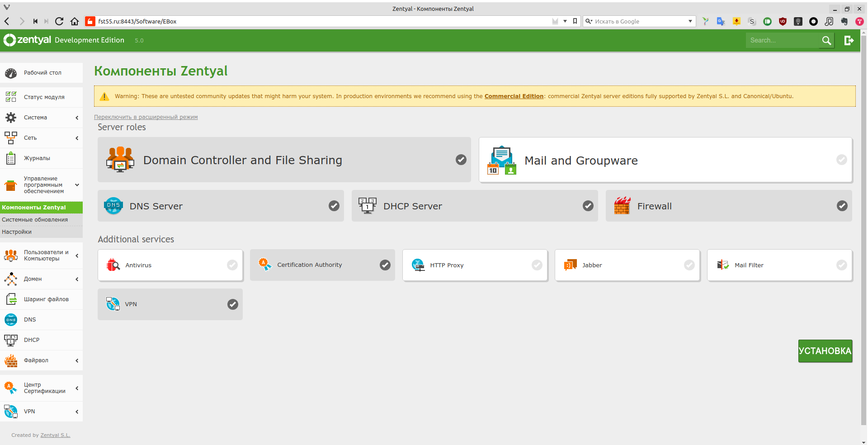Click the browser reload button
The height and width of the screenshot is (445, 868).
coord(59,21)
